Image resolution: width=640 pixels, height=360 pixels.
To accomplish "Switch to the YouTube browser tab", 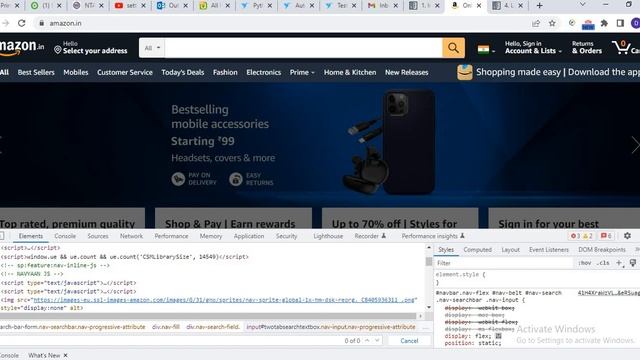I will coord(130,6).
